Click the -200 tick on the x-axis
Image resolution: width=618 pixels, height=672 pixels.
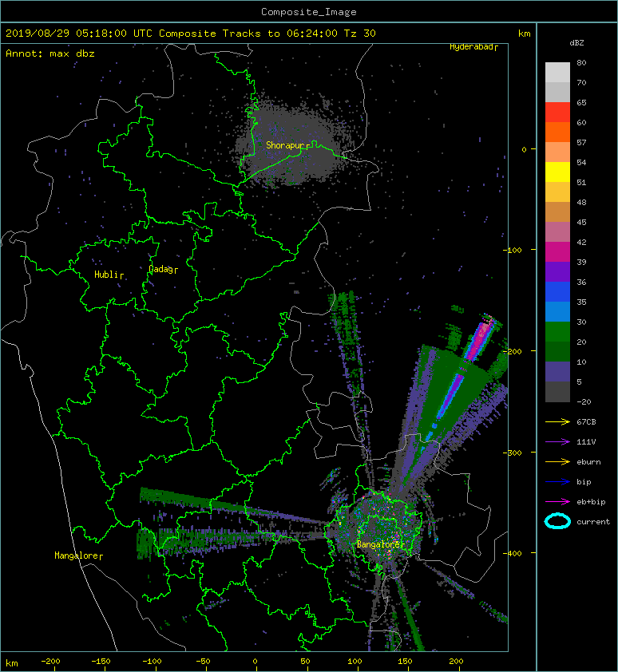[50, 662]
